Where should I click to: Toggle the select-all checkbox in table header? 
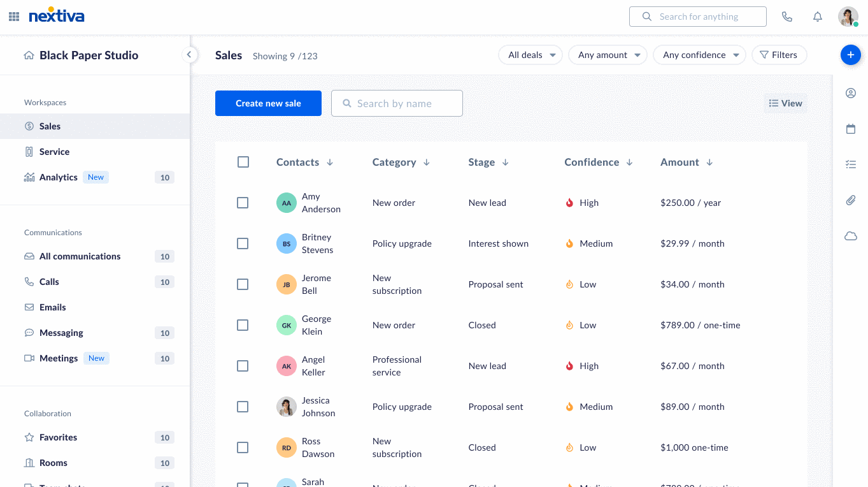tap(243, 162)
